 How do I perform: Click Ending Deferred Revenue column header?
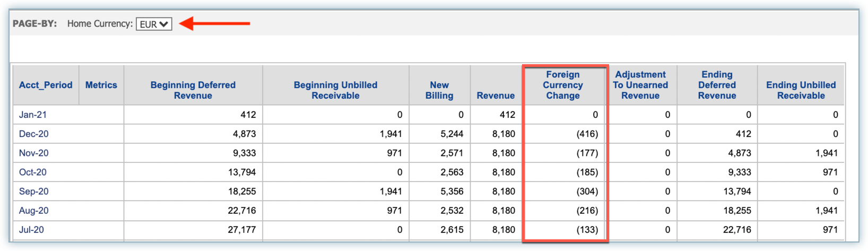(717, 85)
